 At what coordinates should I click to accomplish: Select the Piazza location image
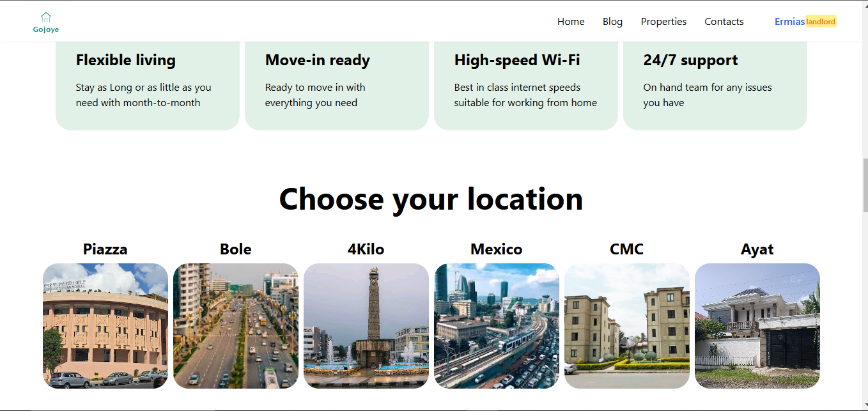click(x=105, y=326)
